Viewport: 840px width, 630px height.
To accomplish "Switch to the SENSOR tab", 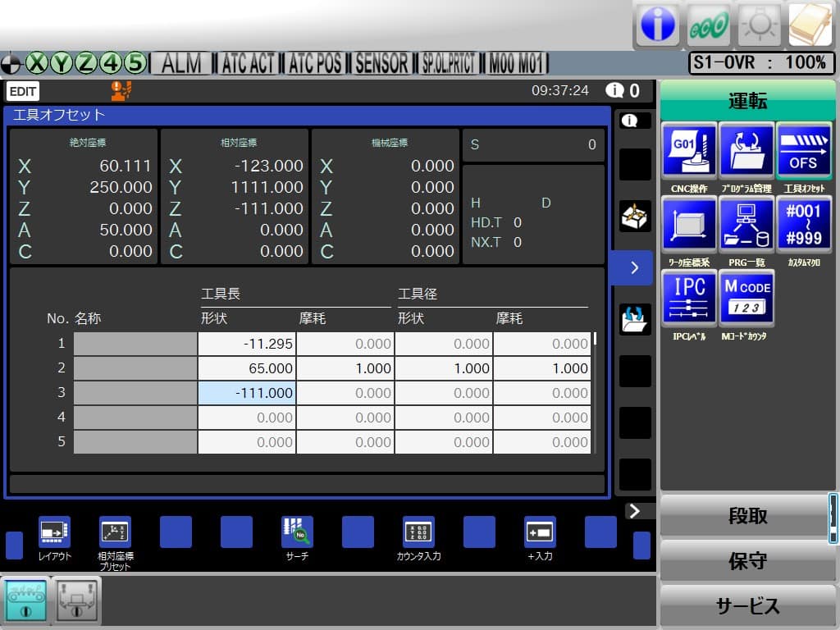I will 381,64.
